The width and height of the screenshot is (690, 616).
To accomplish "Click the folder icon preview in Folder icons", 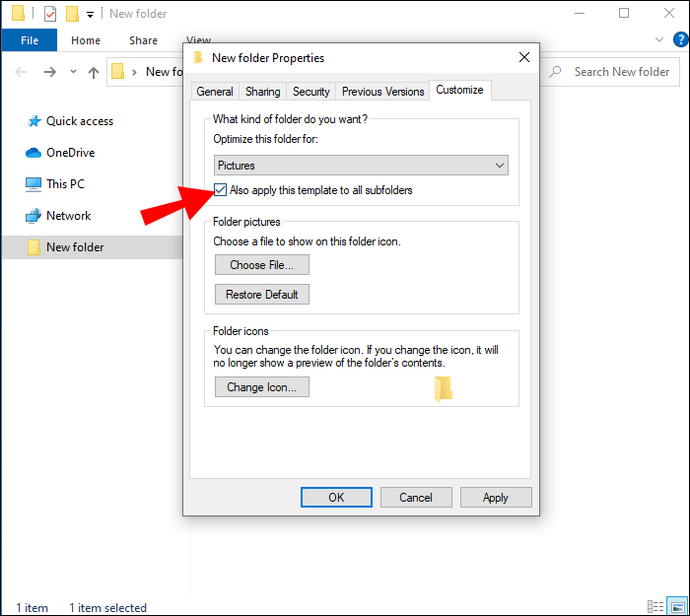I will (444, 389).
